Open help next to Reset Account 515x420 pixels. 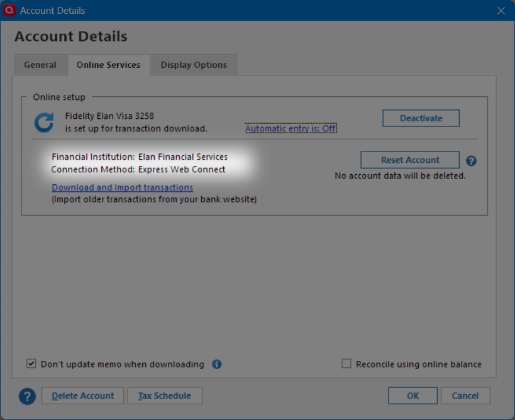[471, 160]
